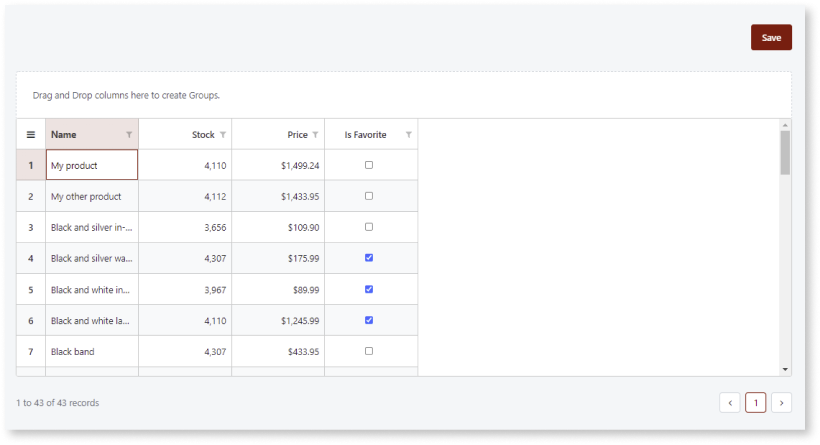The width and height of the screenshot is (820, 445).
Task: Click the Save button
Action: point(771,37)
